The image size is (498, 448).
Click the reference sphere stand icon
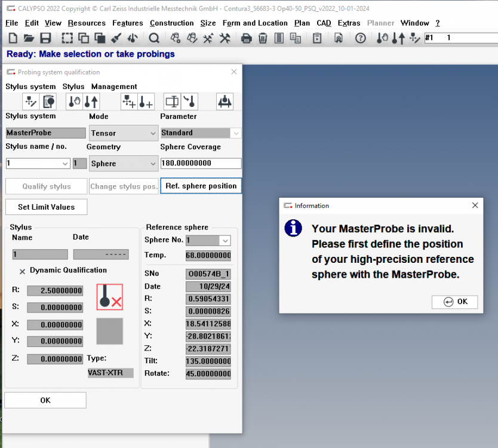click(225, 102)
